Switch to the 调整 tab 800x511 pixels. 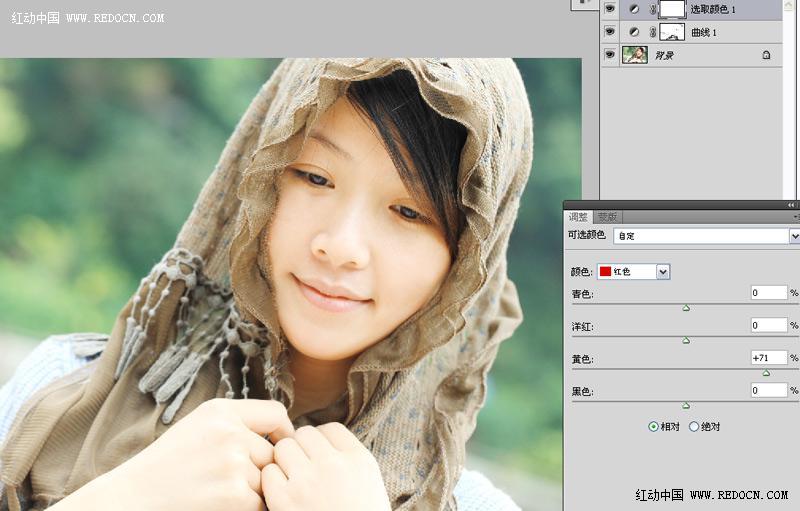tap(579, 217)
